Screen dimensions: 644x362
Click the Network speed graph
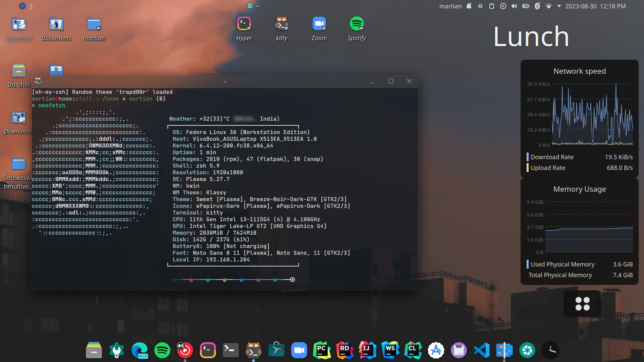(x=593, y=114)
